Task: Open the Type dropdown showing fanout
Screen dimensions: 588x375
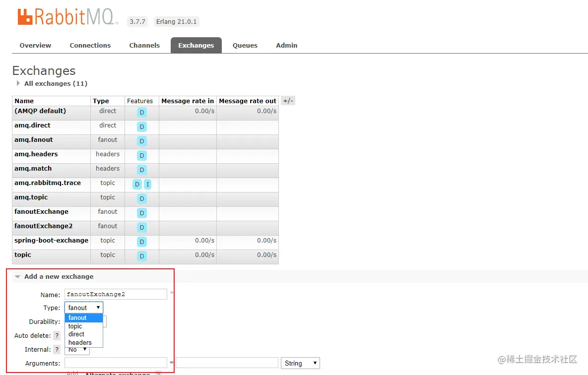Action: [x=84, y=308]
